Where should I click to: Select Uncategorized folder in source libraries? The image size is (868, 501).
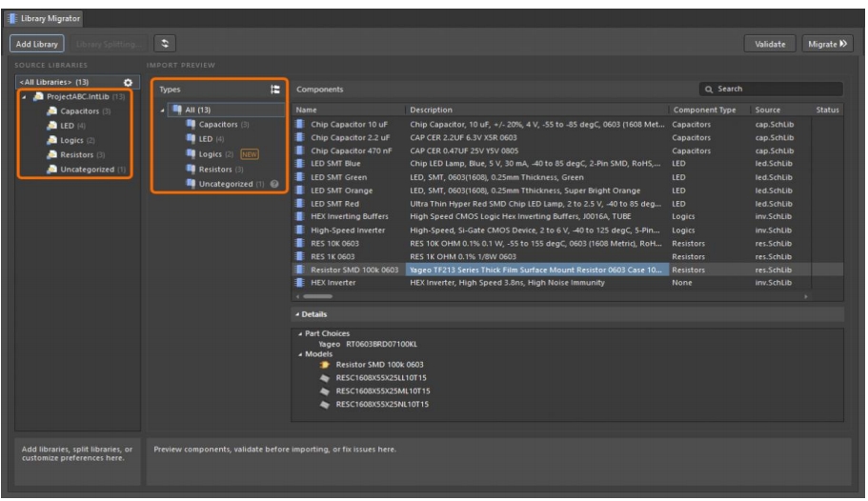coord(87,170)
